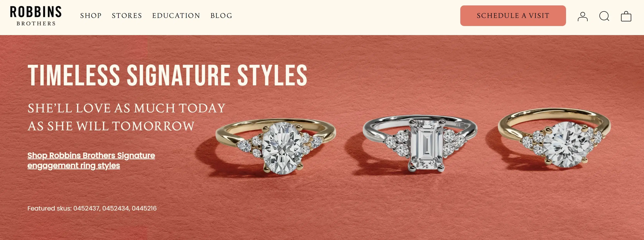Viewport: 644px width, 240px height.
Task: Click the She'll Love As Much Today line
Action: [126, 108]
